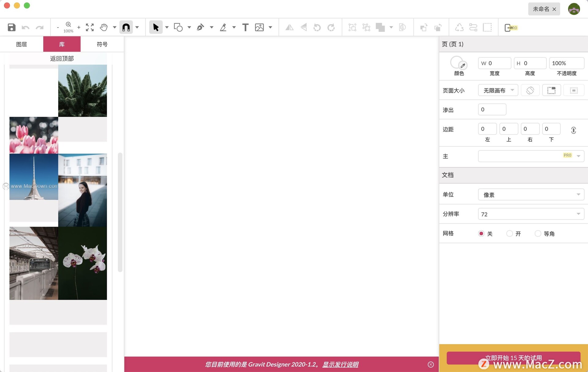
Task: Click the Save icon in the toolbar
Action: [12, 27]
